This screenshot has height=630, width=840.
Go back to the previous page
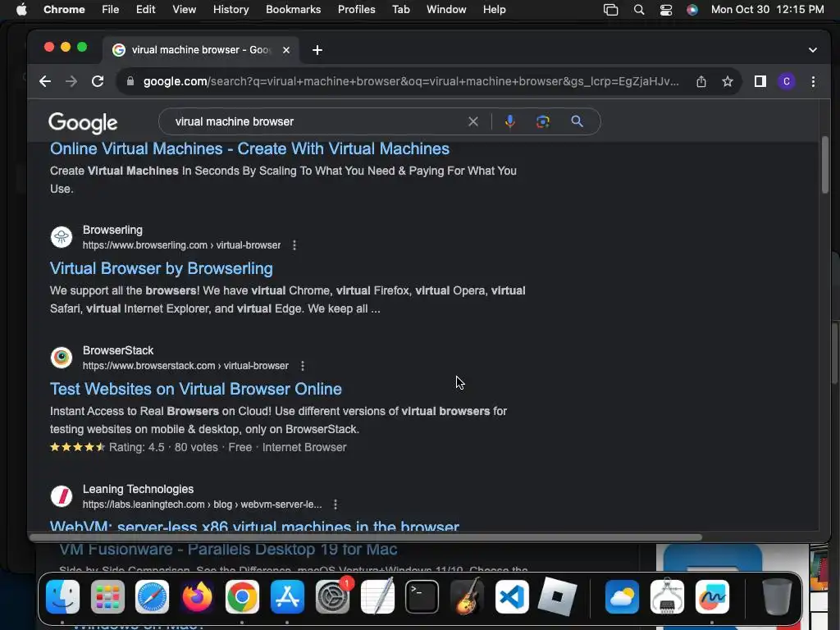tap(45, 81)
